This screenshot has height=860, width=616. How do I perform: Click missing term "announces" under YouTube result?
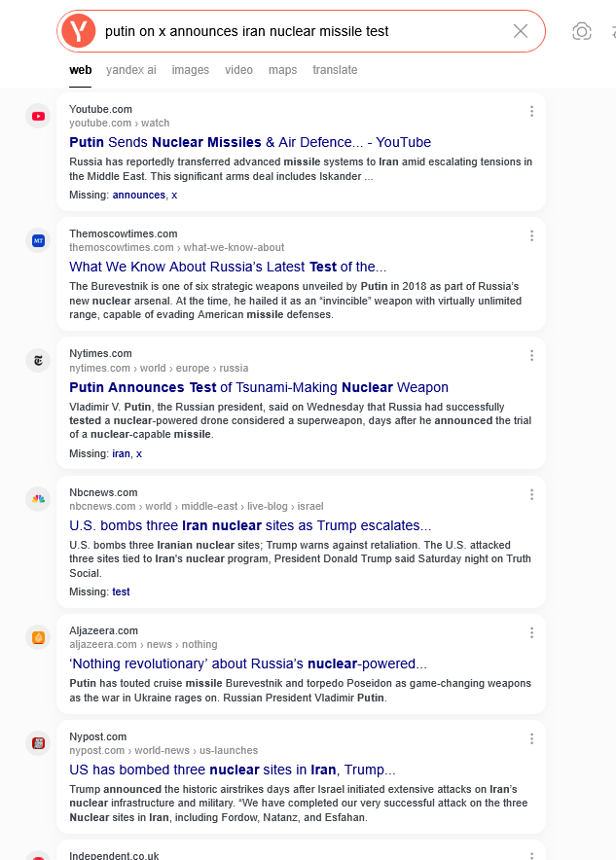tap(139, 195)
